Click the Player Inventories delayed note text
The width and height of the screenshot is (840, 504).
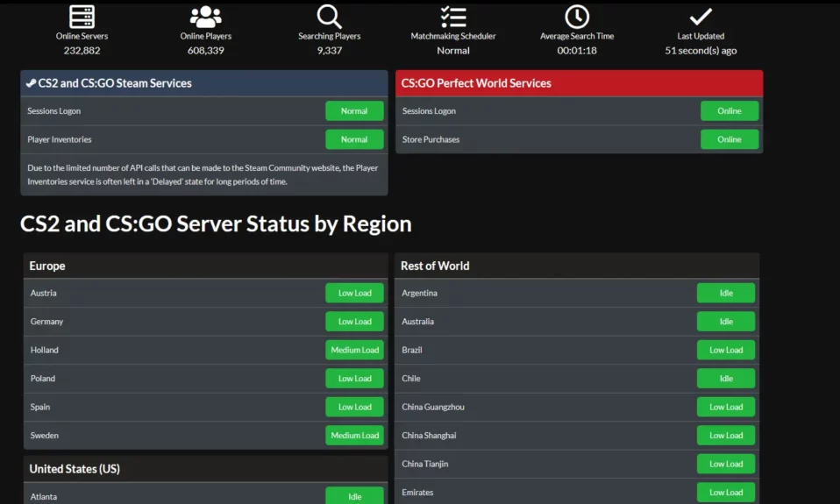pyautogui.click(x=203, y=174)
